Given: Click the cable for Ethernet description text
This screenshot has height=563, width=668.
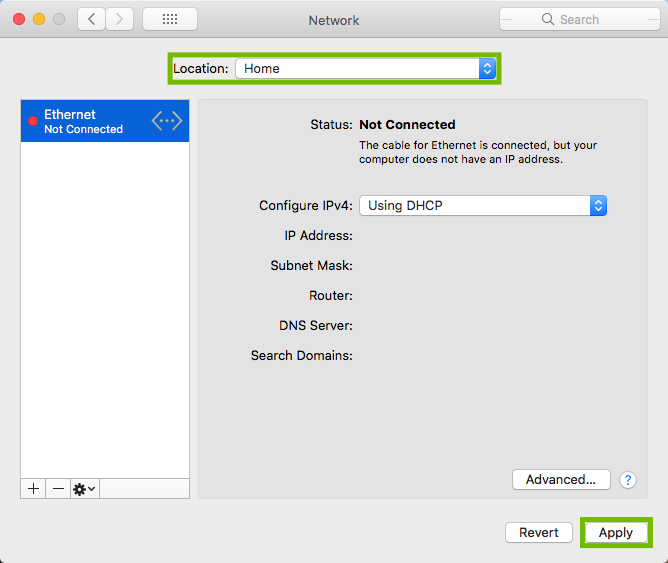Looking at the screenshot, I should click(478, 152).
